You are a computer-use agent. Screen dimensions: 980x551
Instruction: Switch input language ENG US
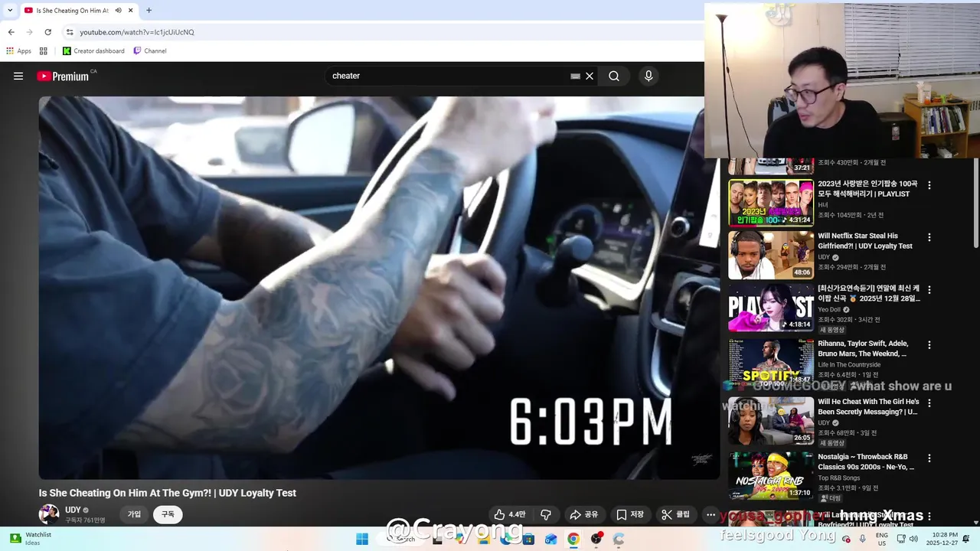(882, 540)
